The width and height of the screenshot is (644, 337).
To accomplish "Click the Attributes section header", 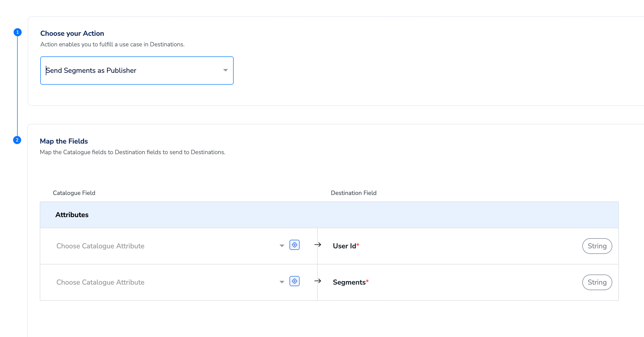I will click(x=72, y=215).
